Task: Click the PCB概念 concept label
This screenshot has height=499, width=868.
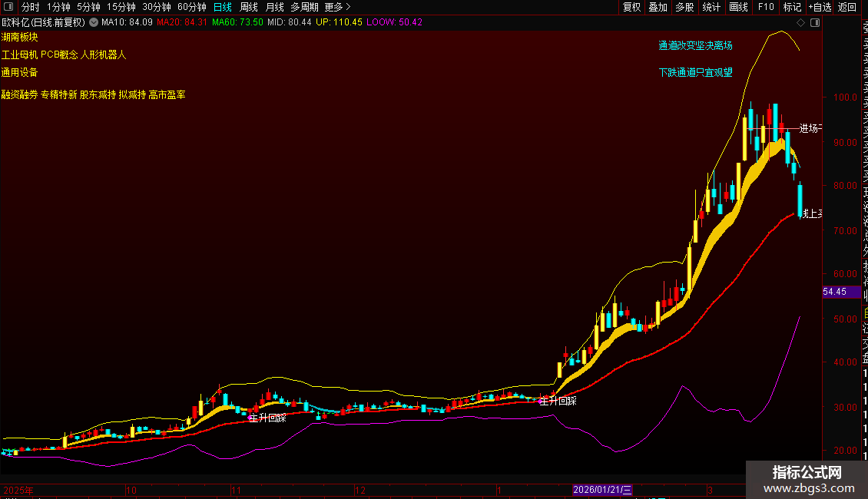Action: [59, 55]
